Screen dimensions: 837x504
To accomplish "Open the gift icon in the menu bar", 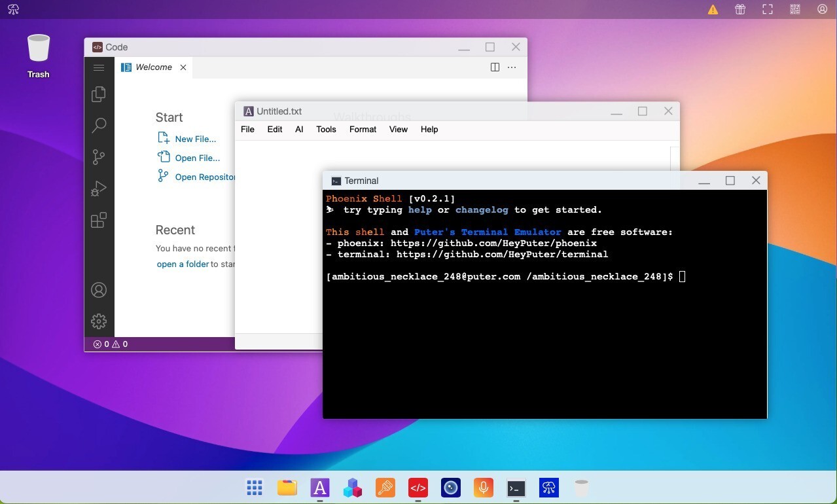I will pyautogui.click(x=739, y=9).
